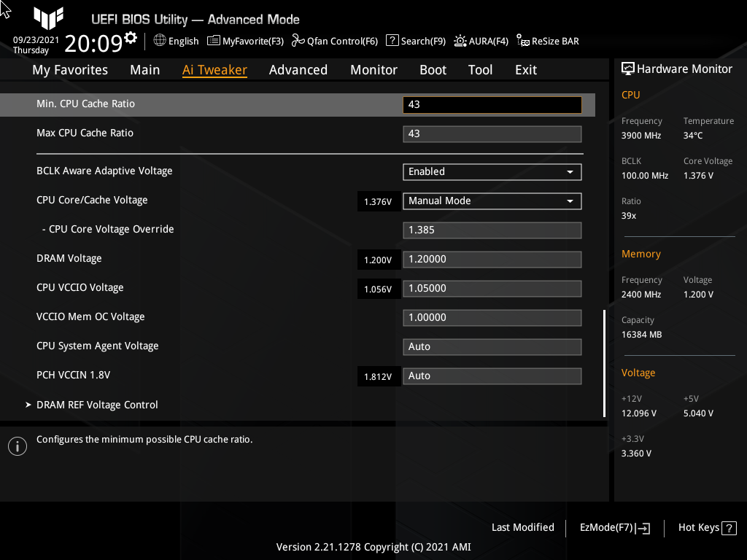Switch to the Main tab
The width and height of the screenshot is (747, 560).
[x=145, y=70]
